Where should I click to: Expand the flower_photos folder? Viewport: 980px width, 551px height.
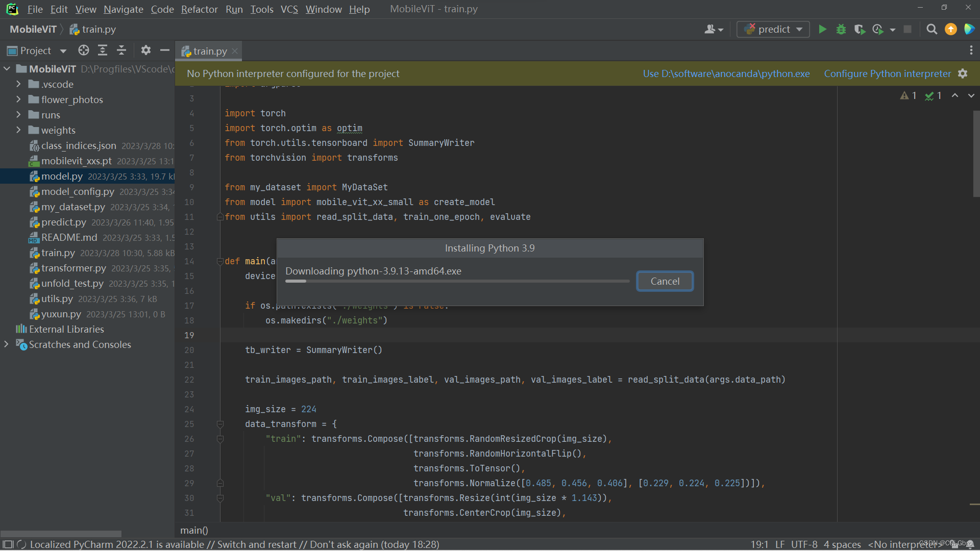tap(18, 99)
